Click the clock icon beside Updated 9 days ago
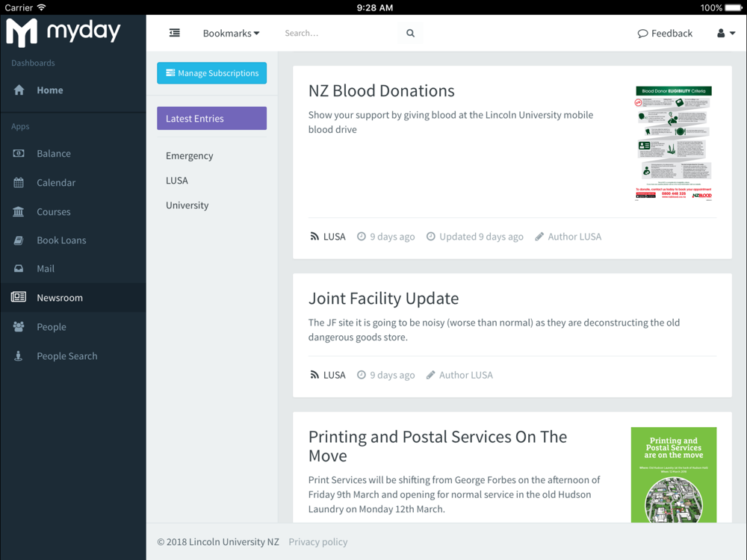 [x=431, y=236]
